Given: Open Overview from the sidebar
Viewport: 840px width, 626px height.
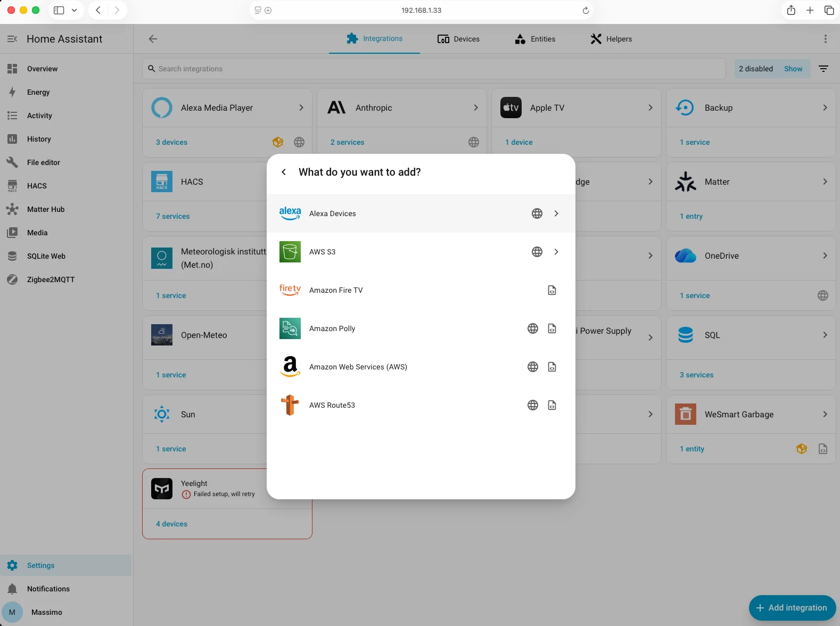Looking at the screenshot, I should point(66,69).
